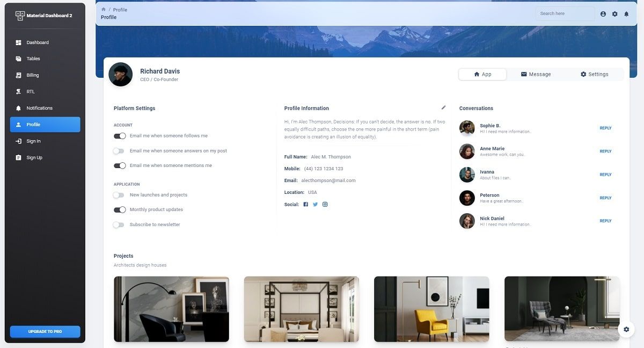Viewport: 644px width, 348px height.
Task: Open the Billing page icon
Action: tap(19, 75)
